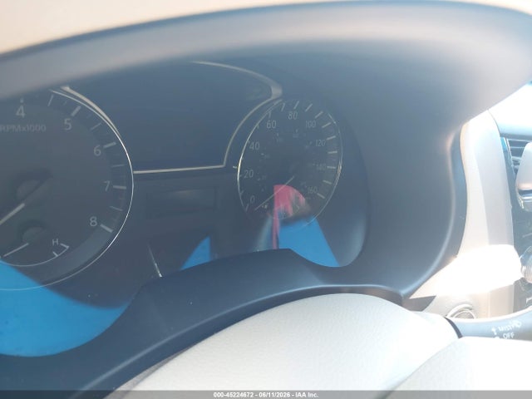This screenshot has width=532, height=399.
Task: Click the 60 mark on speedometer
Action: (x=271, y=125)
